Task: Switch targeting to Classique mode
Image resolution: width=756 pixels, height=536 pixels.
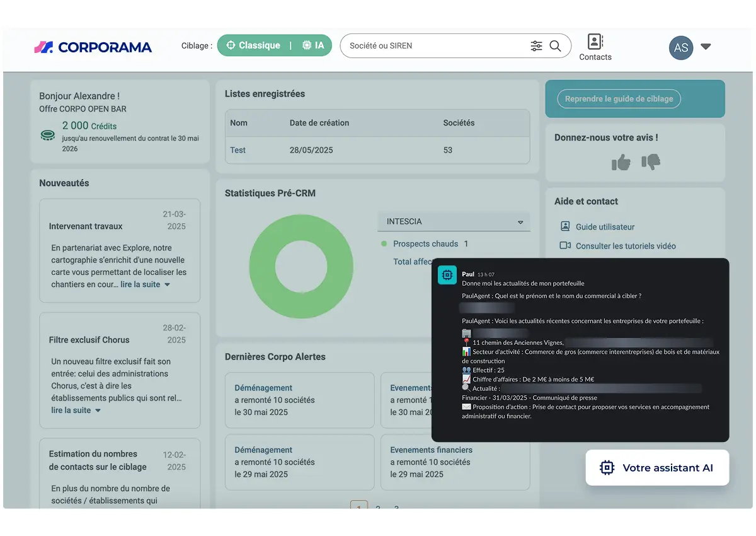Action: pyautogui.click(x=253, y=45)
